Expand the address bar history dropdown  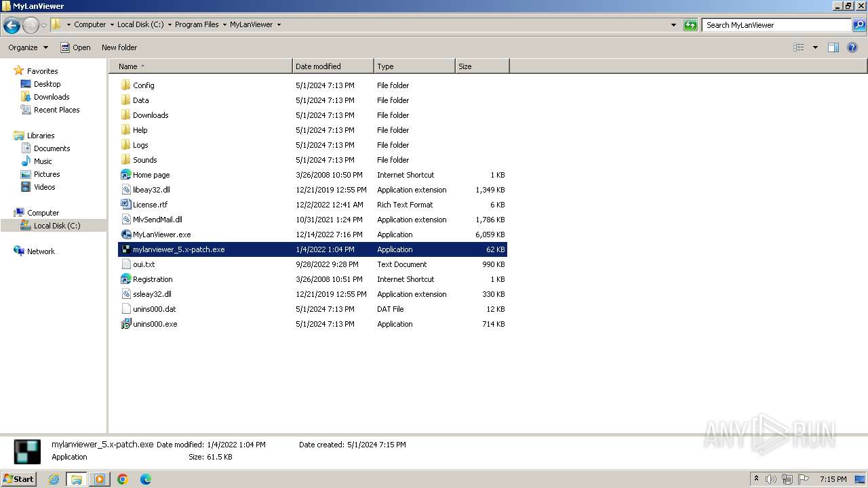tap(673, 25)
